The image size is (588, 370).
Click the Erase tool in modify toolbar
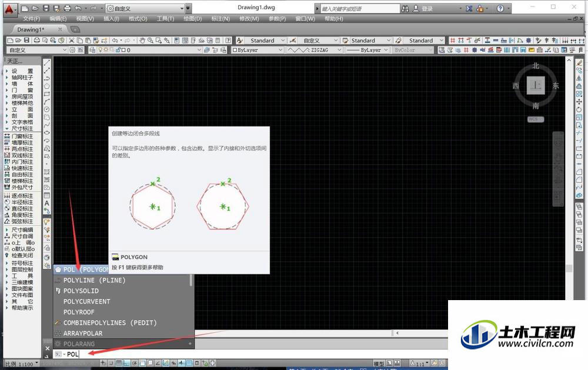tap(579, 63)
